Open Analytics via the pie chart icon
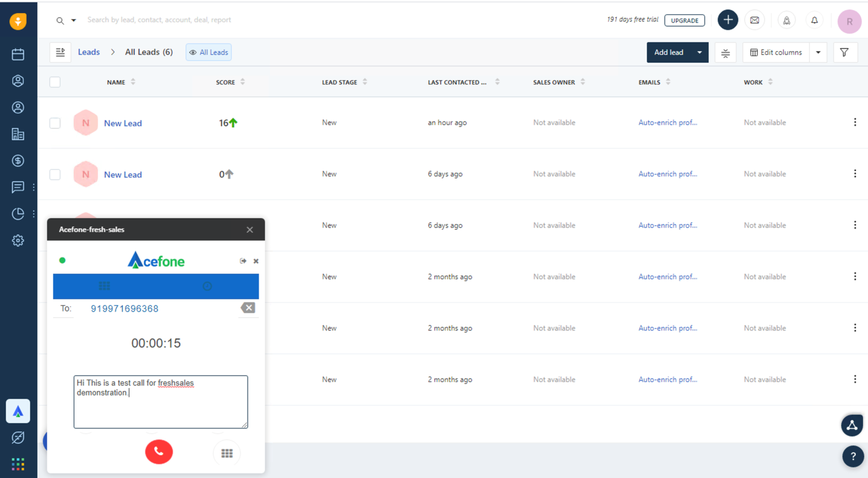Viewport: 868px width, 478px height. pyautogui.click(x=19, y=214)
